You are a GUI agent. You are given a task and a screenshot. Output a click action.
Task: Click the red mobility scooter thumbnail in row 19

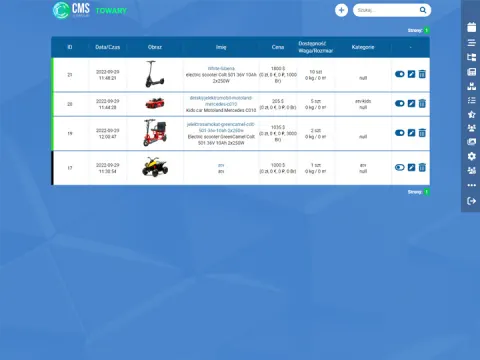(155, 133)
